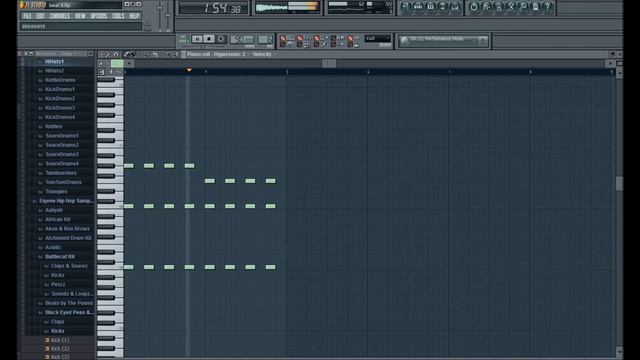Open the Rattles folder
Image resolution: width=640 pixels, height=360 pixels.
pos(53,127)
